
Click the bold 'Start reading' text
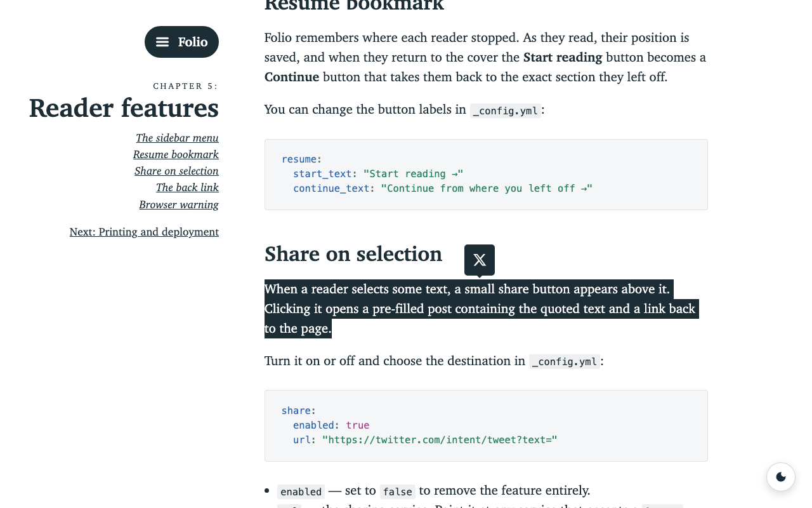[x=563, y=57]
